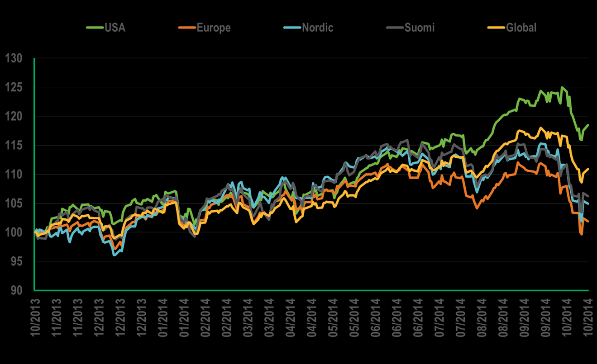Image resolution: width=597 pixels, height=364 pixels.
Task: Click the 115 y-axis value
Action: point(13,145)
